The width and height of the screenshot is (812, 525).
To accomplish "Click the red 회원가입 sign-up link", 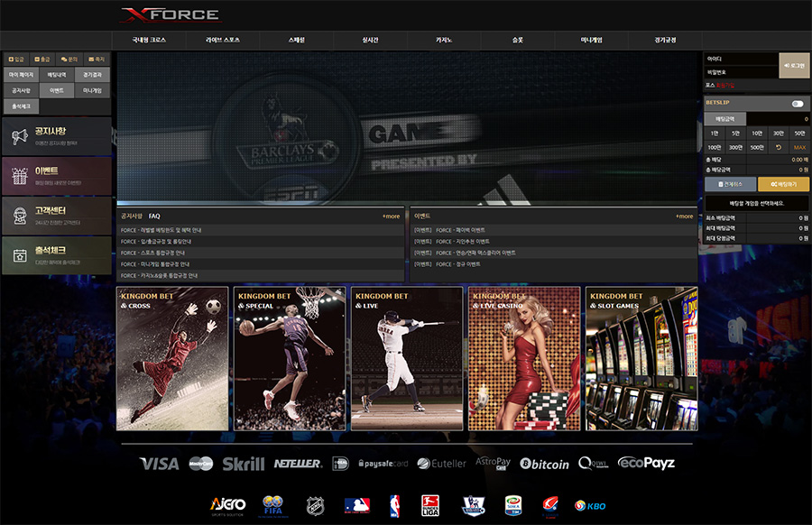I will click(x=725, y=86).
